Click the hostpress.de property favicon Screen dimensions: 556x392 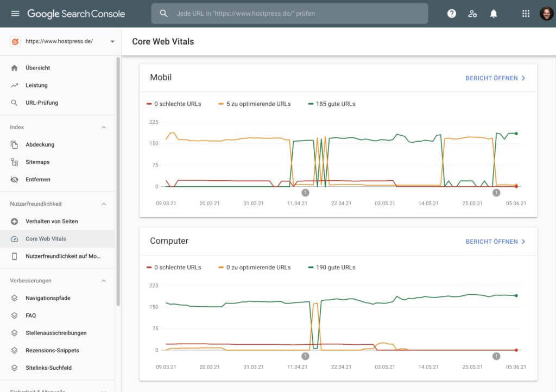click(15, 41)
